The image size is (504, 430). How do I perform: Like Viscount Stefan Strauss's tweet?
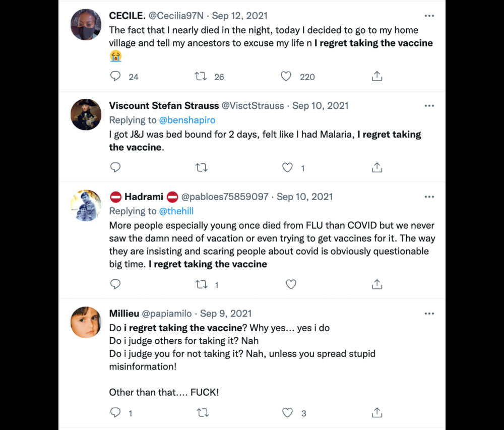[287, 167]
